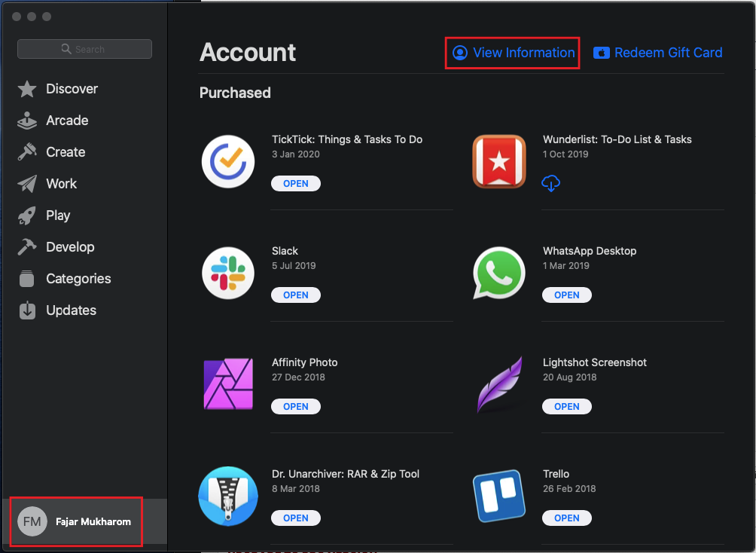This screenshot has width=756, height=553.
Task: Click the 'Dr. Unarchiver: RAR & Zip Tool' title
Action: point(346,474)
